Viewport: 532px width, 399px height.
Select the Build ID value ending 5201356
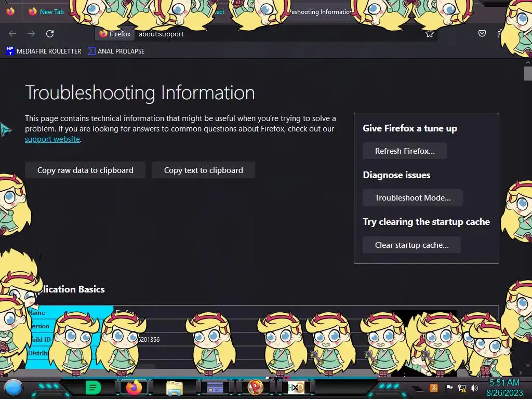[x=149, y=339]
